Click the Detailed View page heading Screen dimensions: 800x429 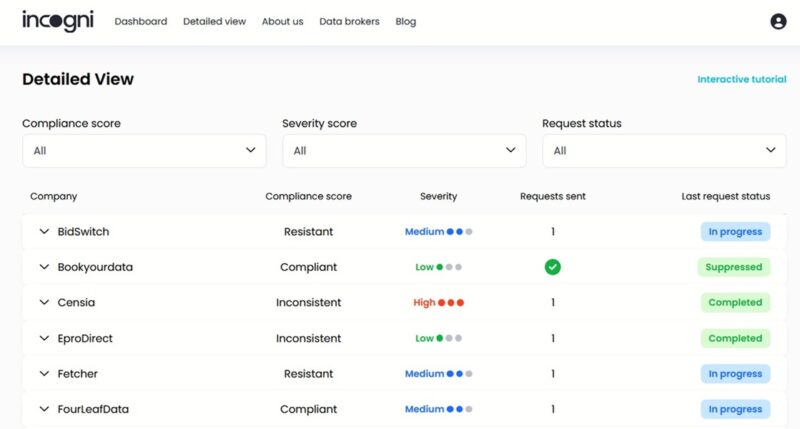point(78,79)
